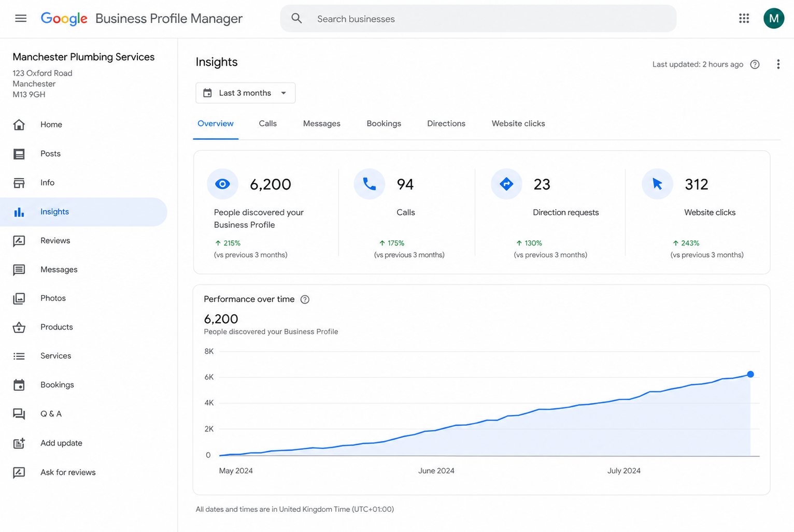Viewport: 794px width, 532px height.
Task: Open the Insights more options menu
Action: [778, 64]
